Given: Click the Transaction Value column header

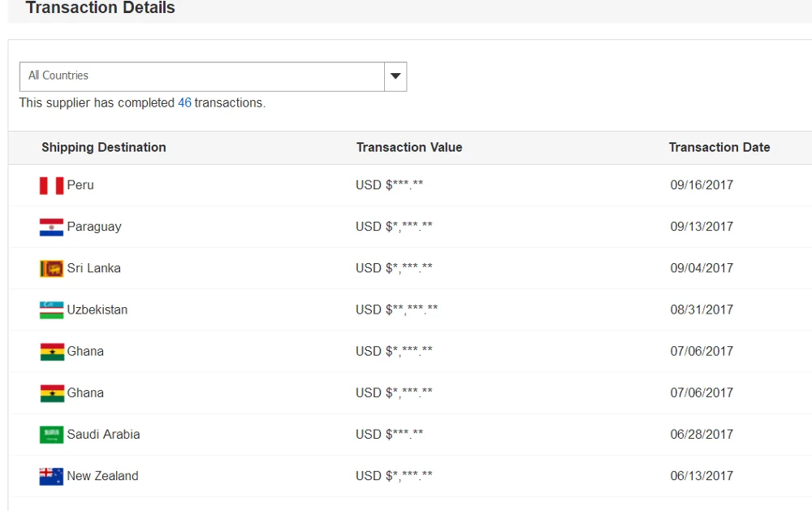Looking at the screenshot, I should [409, 147].
